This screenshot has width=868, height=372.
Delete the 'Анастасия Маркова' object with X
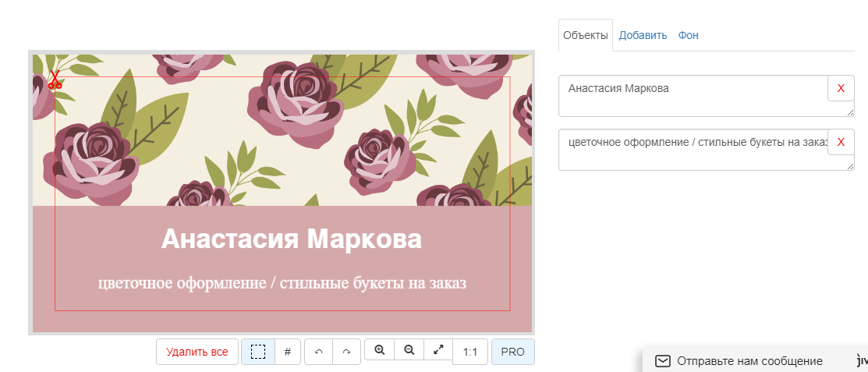coord(841,89)
